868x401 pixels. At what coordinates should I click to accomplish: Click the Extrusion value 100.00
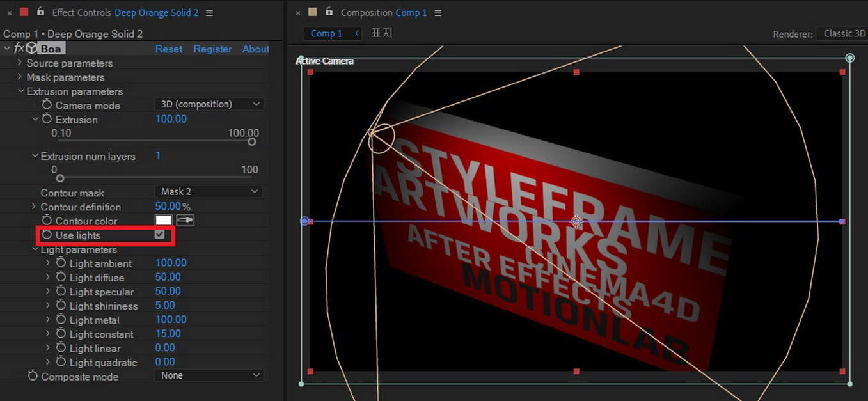[x=171, y=119]
